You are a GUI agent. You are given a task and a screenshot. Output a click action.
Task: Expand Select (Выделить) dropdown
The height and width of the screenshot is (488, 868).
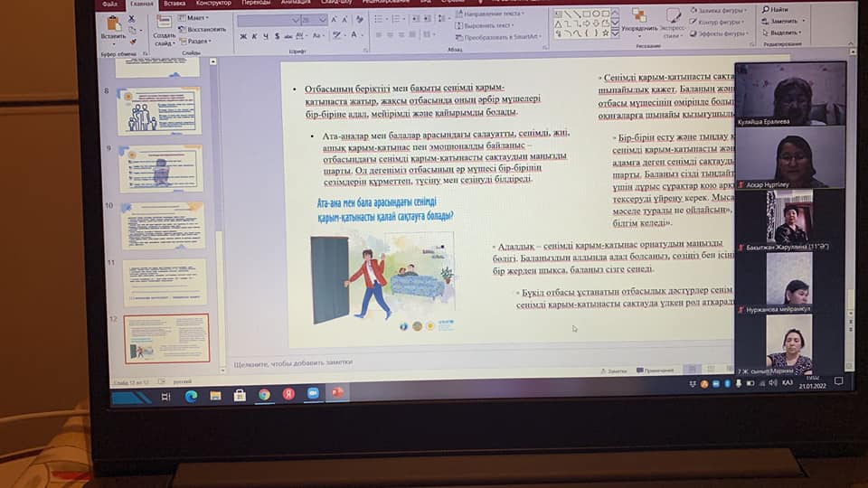pyautogui.click(x=780, y=33)
